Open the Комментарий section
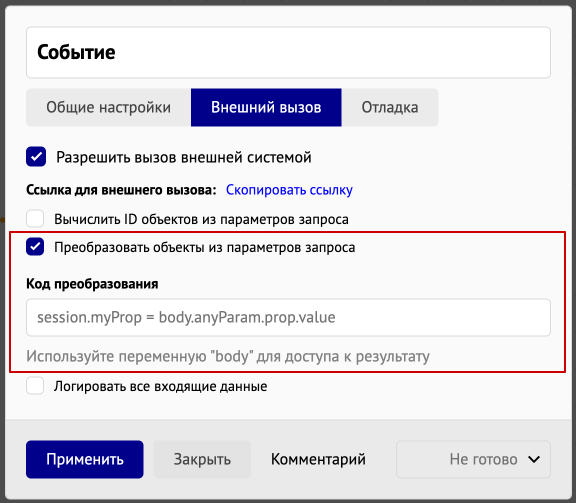576x503 pixels. point(318,459)
